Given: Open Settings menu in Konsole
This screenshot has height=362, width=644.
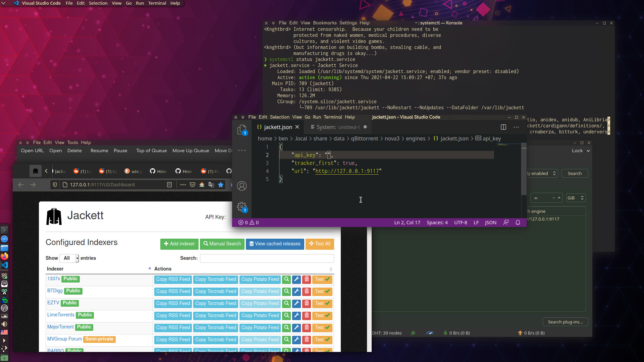Looking at the screenshot, I should pyautogui.click(x=348, y=23).
